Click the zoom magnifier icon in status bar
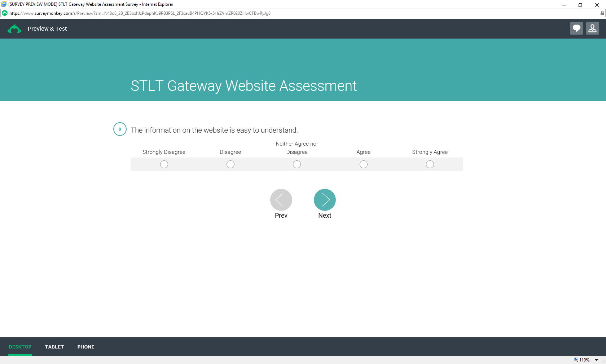The image size is (606, 364). pyautogui.click(x=576, y=360)
